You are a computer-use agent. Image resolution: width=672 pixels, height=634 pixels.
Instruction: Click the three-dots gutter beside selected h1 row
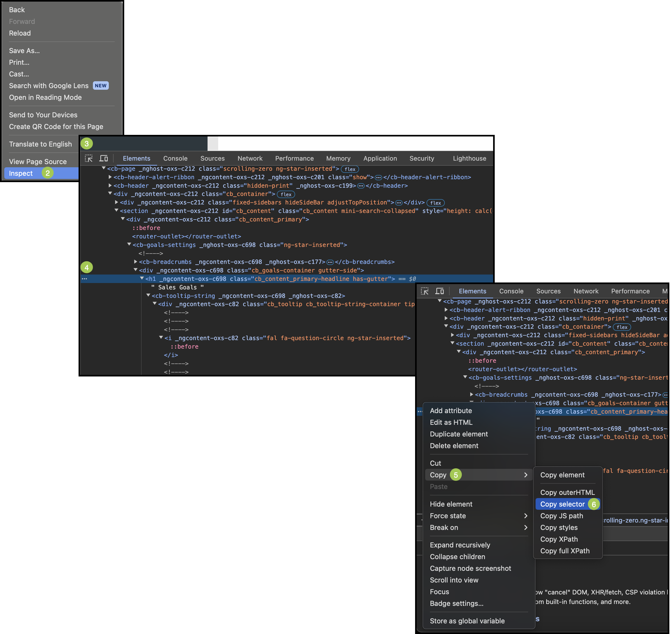click(x=84, y=279)
